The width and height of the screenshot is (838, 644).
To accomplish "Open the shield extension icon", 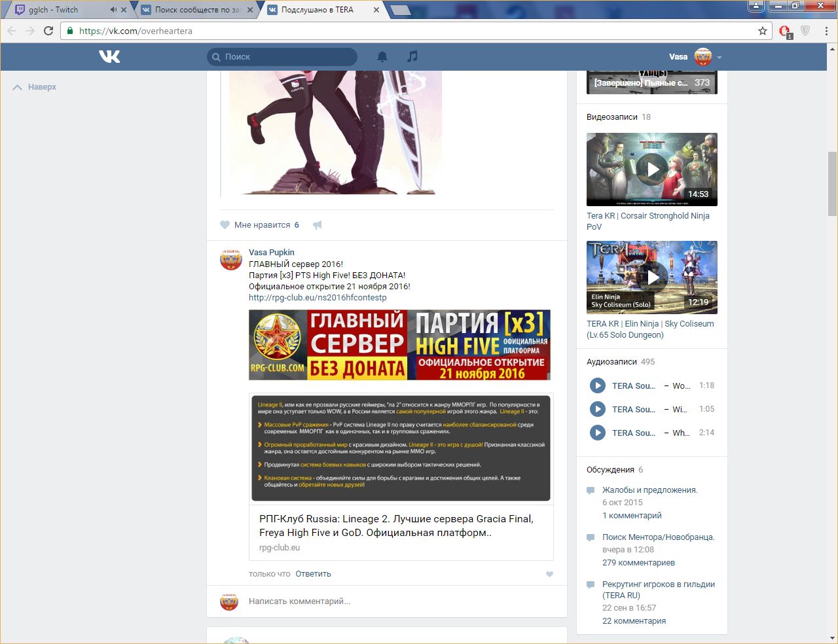I will tap(805, 31).
